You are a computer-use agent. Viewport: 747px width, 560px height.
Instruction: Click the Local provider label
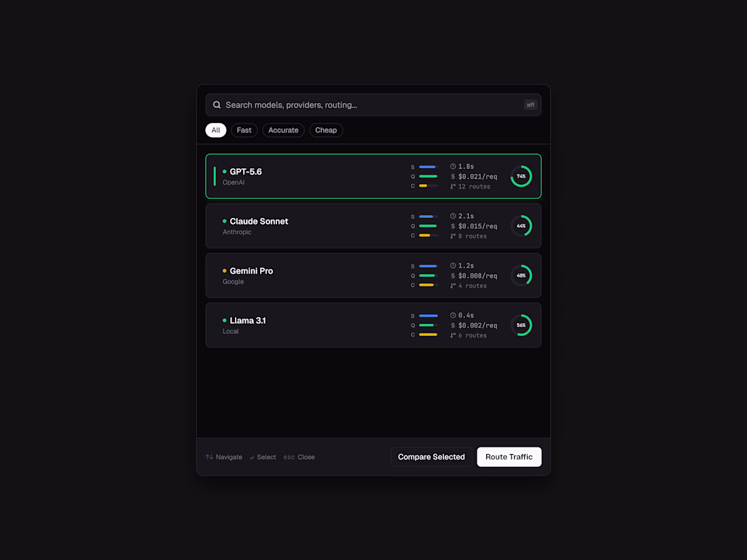click(231, 331)
